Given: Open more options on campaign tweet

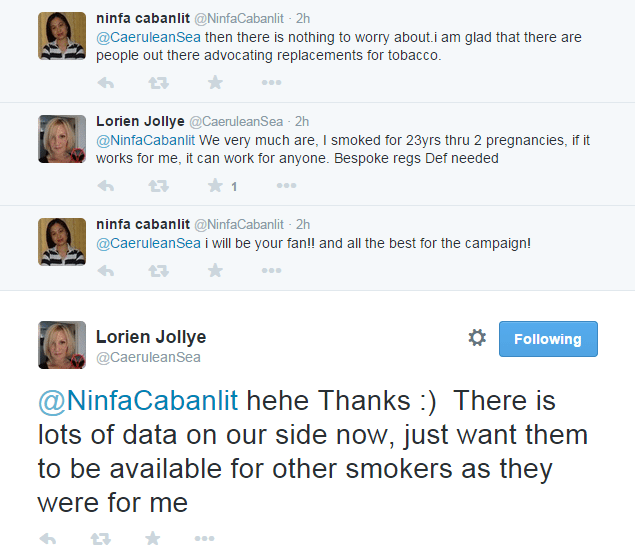Looking at the screenshot, I should pos(271,270).
